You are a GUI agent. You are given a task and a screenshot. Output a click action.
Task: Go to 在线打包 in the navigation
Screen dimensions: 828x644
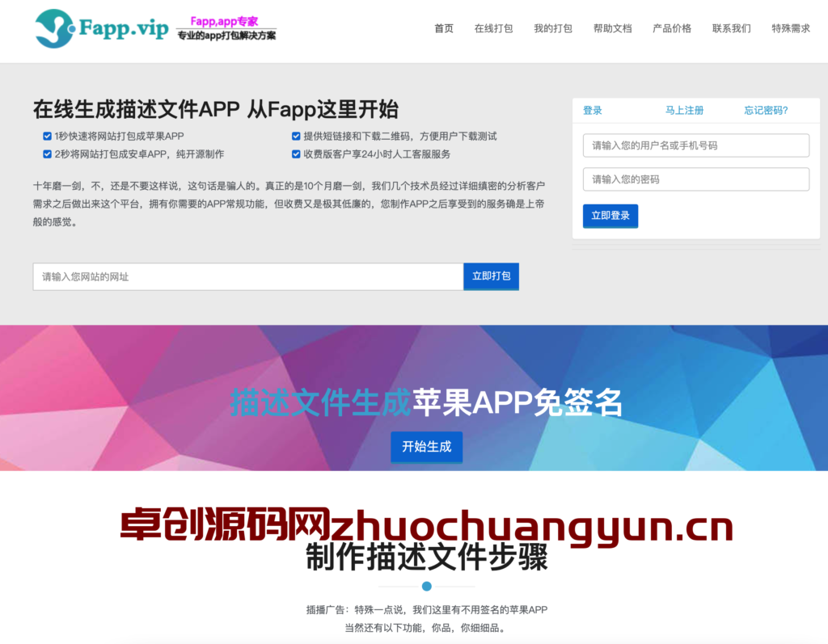(493, 28)
